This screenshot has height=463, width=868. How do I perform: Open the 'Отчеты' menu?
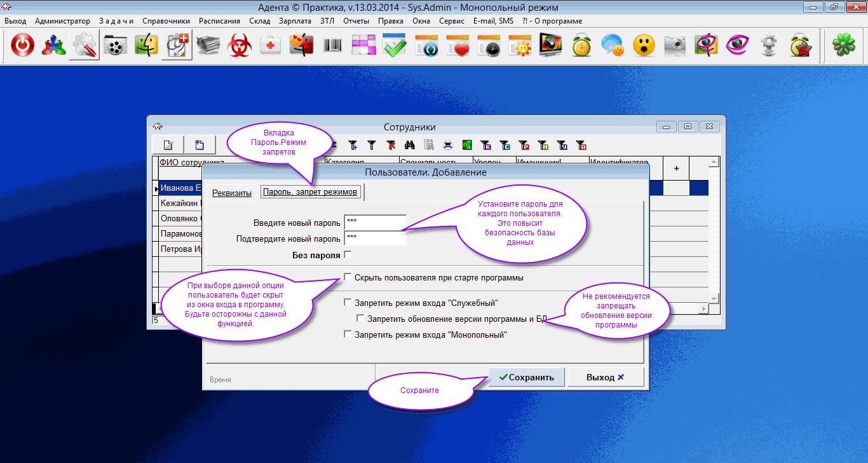pyautogui.click(x=356, y=21)
